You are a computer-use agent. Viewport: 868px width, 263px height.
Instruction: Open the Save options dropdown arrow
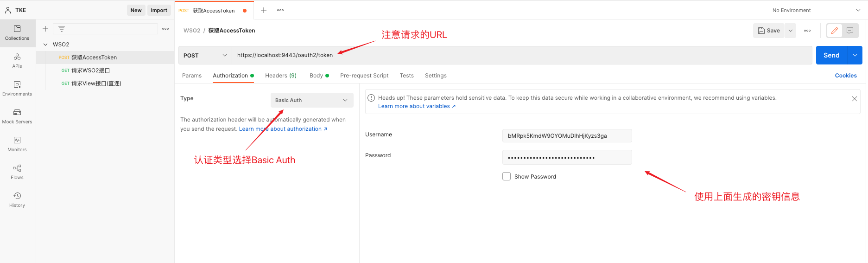791,31
